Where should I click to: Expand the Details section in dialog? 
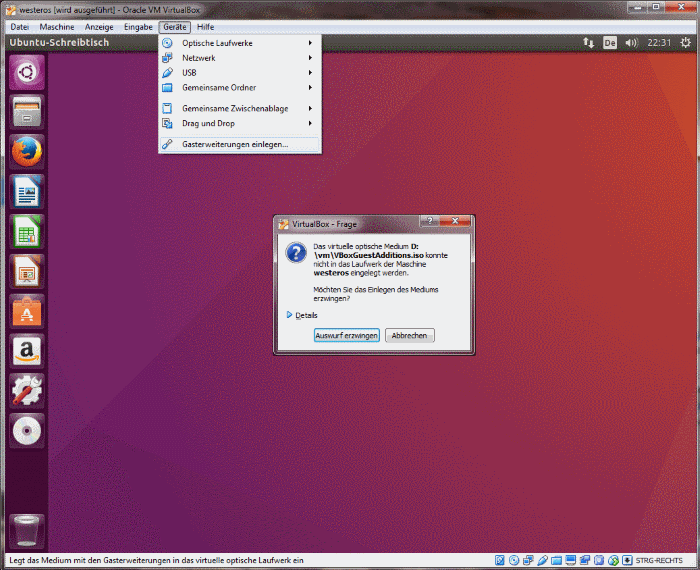tap(302, 315)
